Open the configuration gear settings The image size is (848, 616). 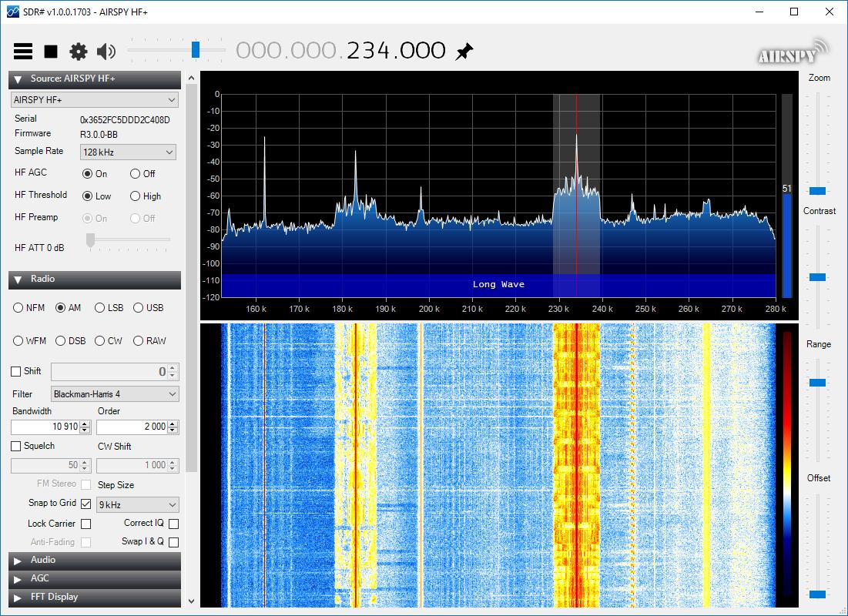tap(79, 52)
